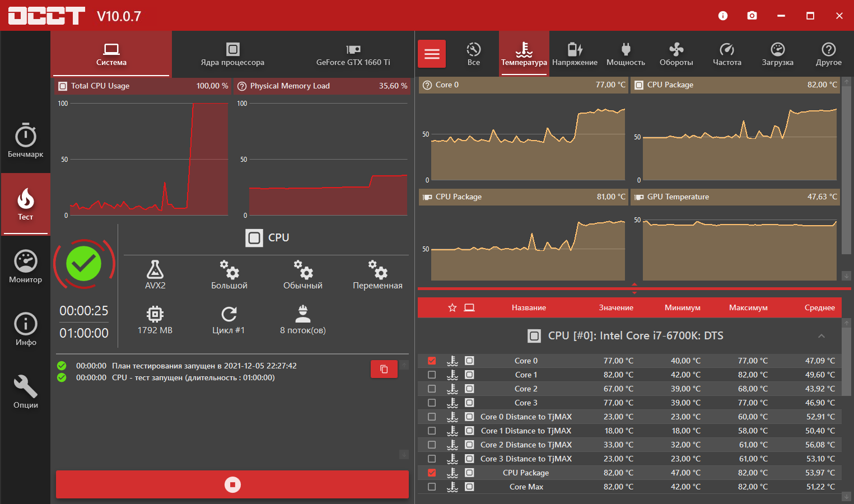Open the red hamburger menu button
The image size is (854, 504).
432,54
